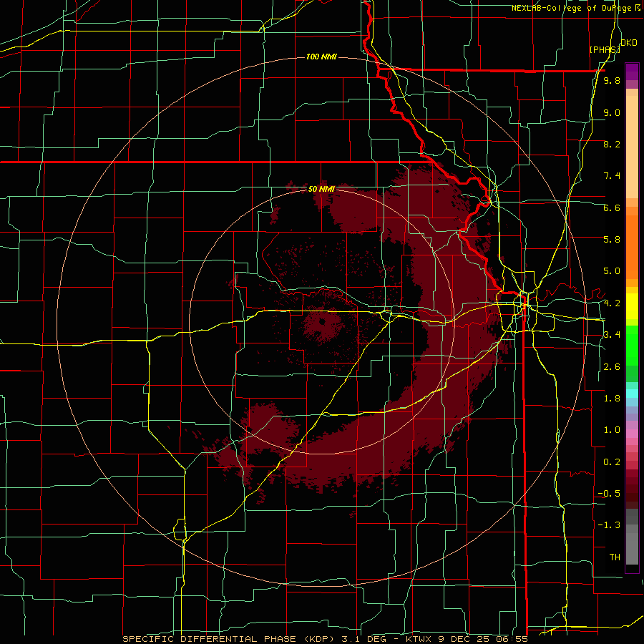Click the "NEXLAB-College of DuPage" header text
This screenshot has height=644, width=644.
coord(571,8)
